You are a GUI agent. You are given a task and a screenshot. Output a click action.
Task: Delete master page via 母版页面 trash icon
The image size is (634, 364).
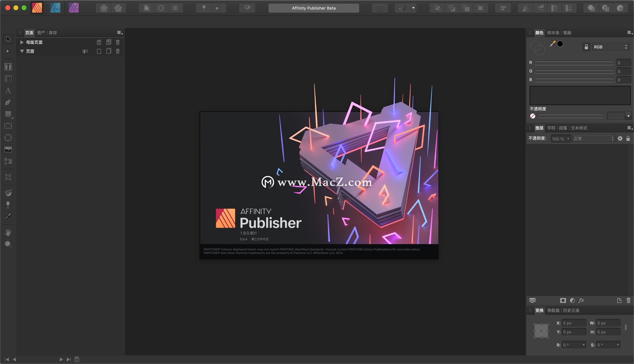[118, 42]
